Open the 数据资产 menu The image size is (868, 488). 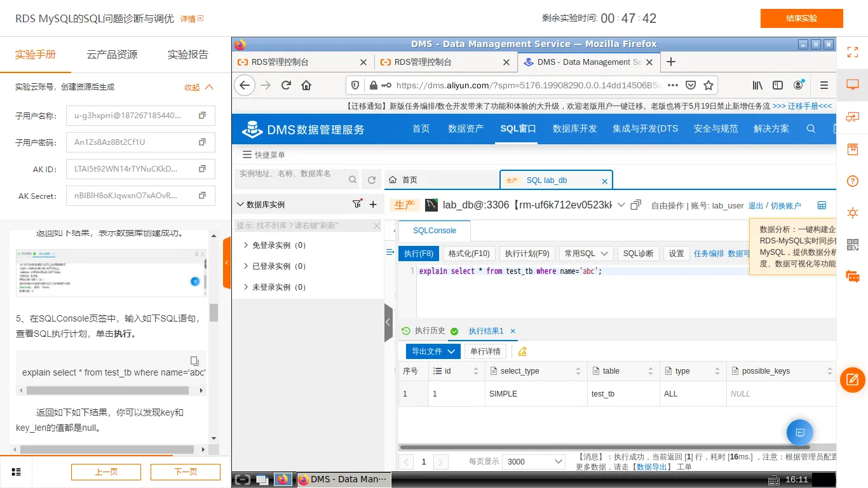coord(466,128)
